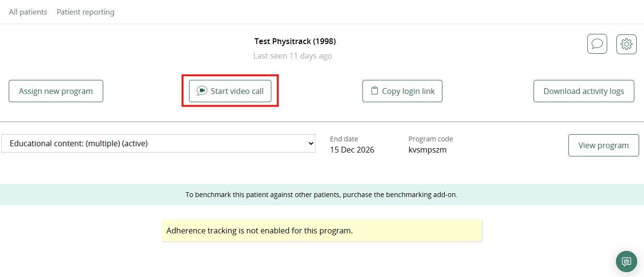Select patient name Test Physitrack (1998)
This screenshot has height=277, width=644.
(x=295, y=41)
